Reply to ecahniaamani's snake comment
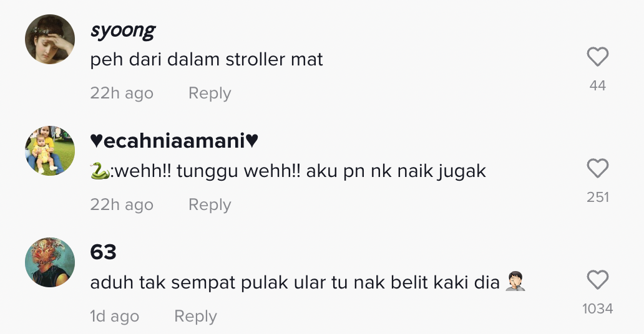The width and height of the screenshot is (644, 334). click(210, 205)
